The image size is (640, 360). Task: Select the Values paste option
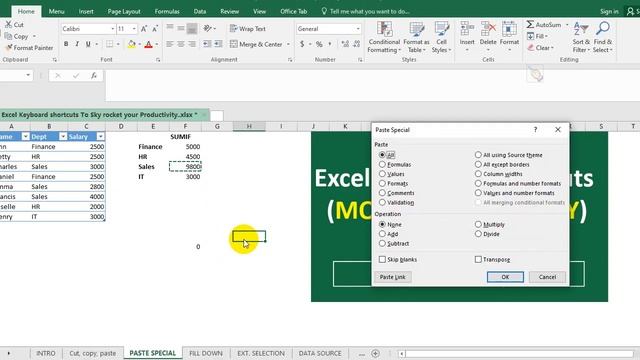pos(382,174)
